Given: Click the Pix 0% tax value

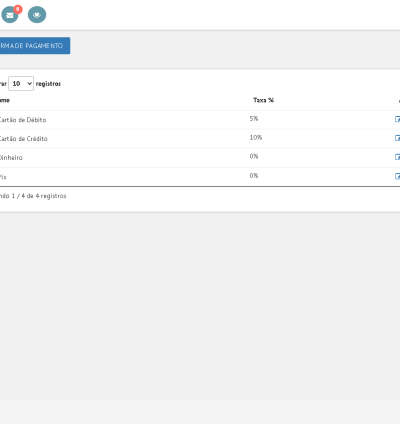Looking at the screenshot, I should (x=254, y=176).
